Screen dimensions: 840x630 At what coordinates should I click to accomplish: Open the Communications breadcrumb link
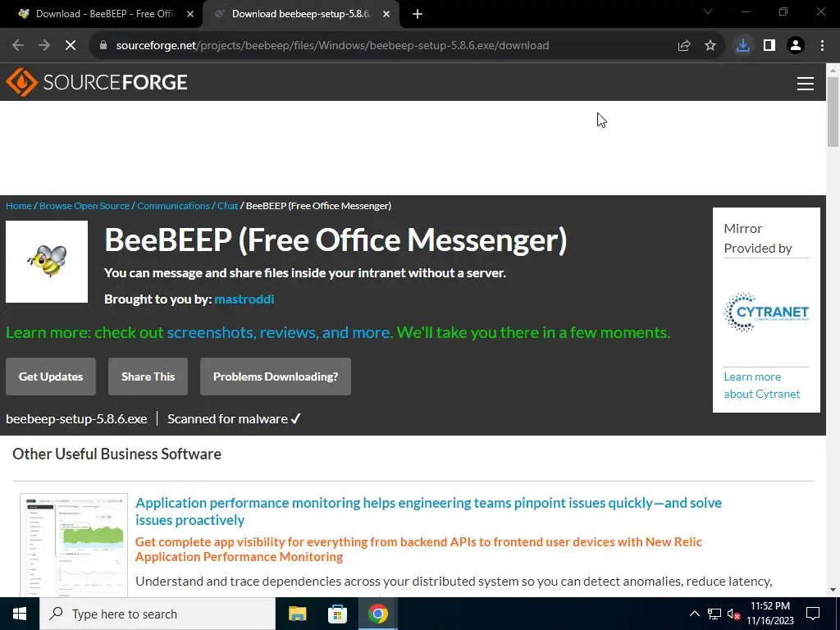[174, 206]
